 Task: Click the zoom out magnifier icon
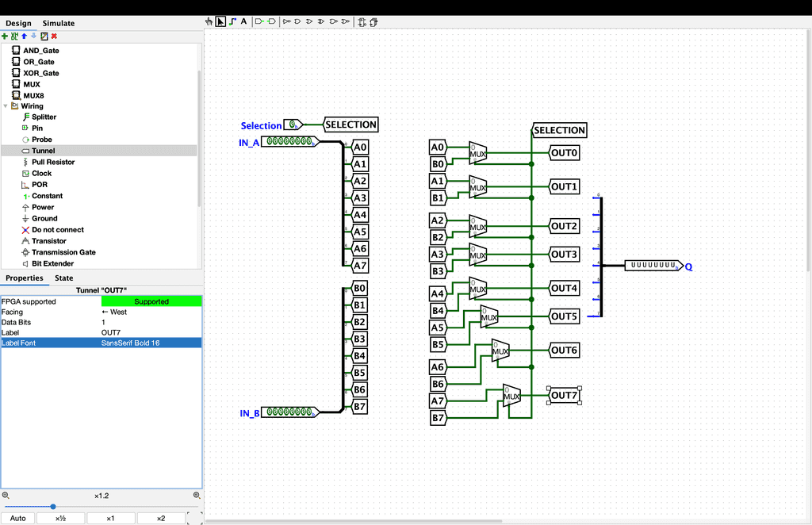(6, 496)
